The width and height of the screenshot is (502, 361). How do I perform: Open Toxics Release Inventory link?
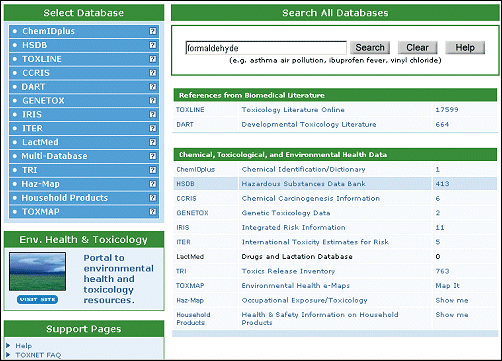(288, 271)
